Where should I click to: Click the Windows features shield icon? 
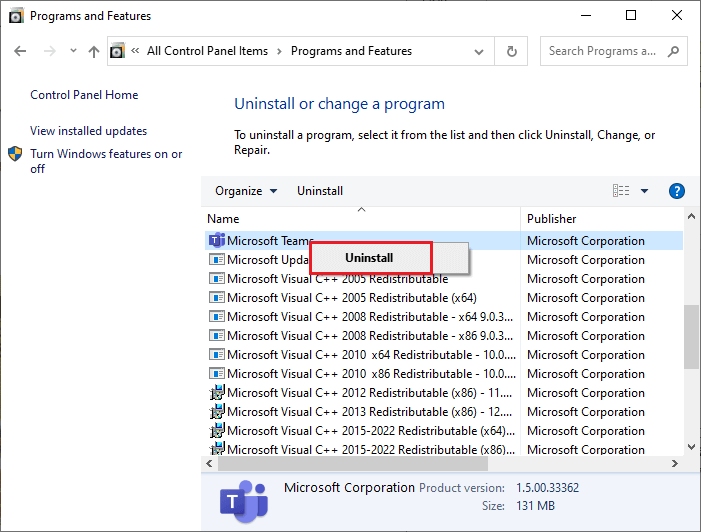coord(15,154)
